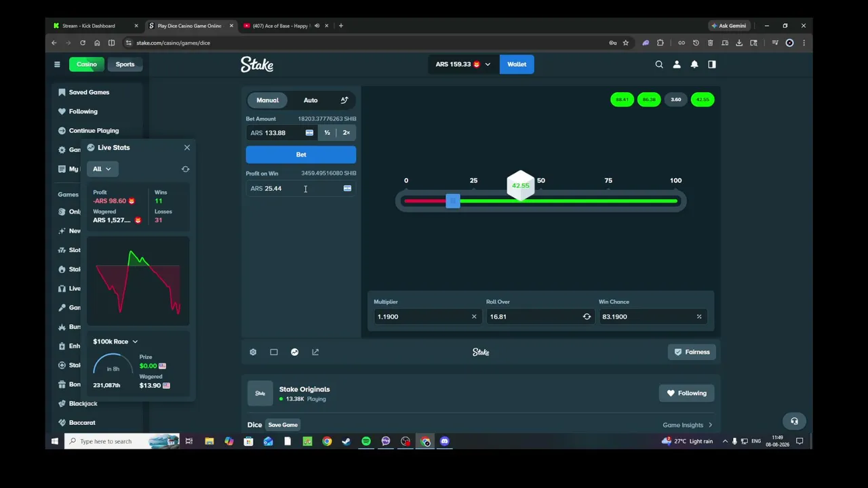Toggle the Live Stats chart icon
This screenshot has width=868, height=488.
(x=294, y=352)
